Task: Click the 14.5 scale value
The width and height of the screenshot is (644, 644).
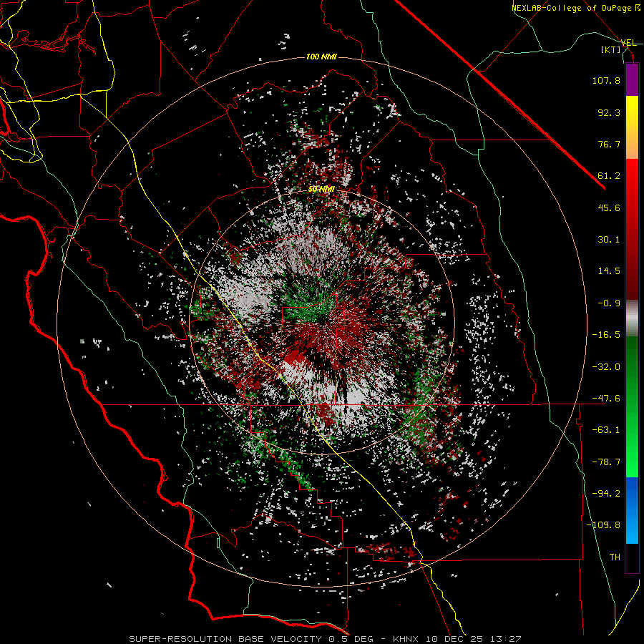Action: pyautogui.click(x=609, y=271)
